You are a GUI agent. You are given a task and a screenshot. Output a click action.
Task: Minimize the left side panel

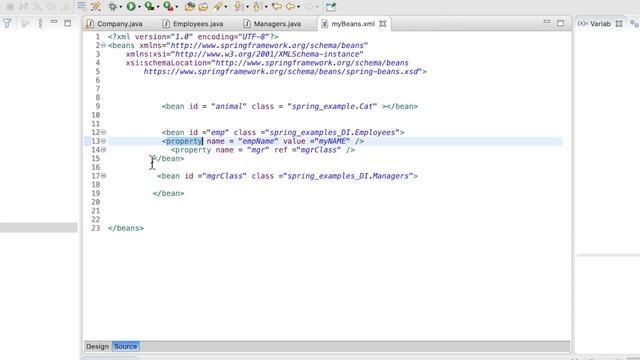click(x=54, y=22)
